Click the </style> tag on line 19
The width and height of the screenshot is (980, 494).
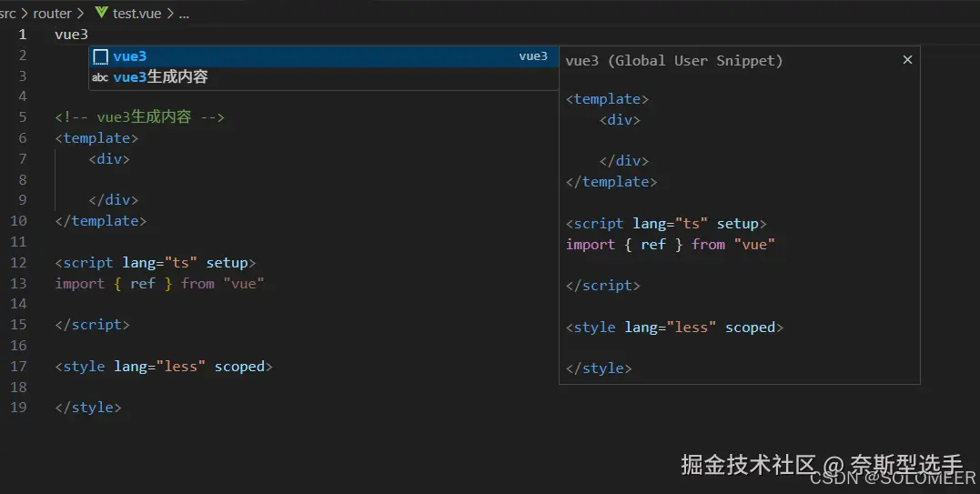click(x=88, y=408)
